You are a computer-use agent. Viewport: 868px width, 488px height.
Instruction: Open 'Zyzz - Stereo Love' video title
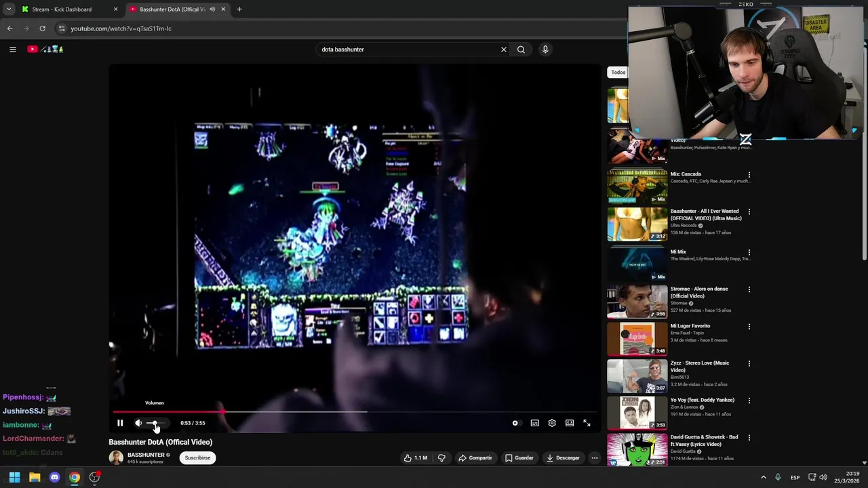(700, 366)
